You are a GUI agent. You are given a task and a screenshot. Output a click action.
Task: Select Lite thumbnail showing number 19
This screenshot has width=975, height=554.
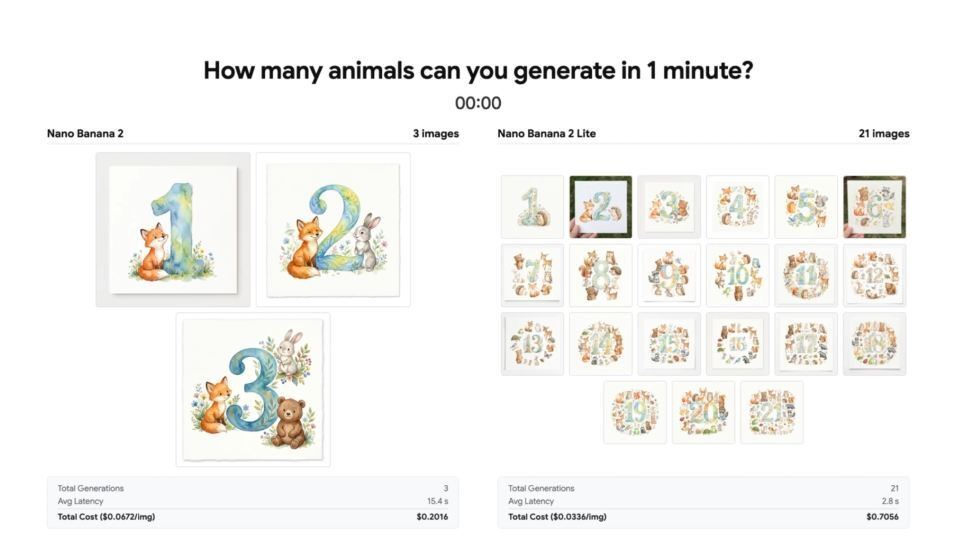(635, 412)
